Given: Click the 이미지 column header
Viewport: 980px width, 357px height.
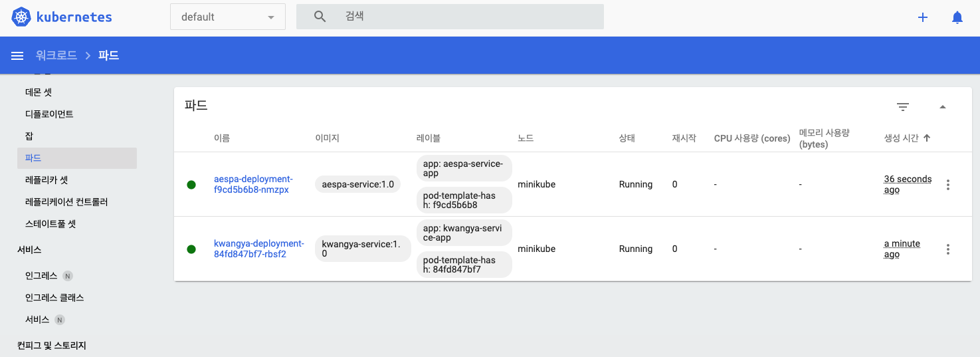Looking at the screenshot, I should [x=327, y=138].
